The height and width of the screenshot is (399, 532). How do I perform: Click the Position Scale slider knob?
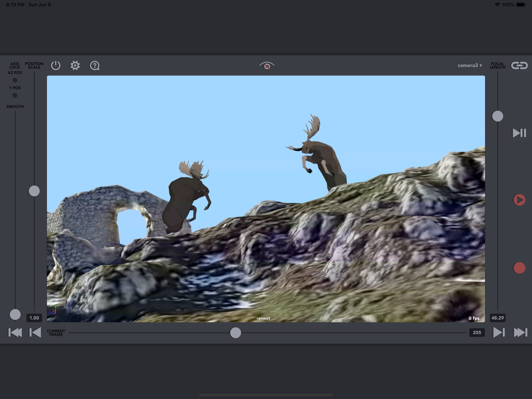[x=34, y=191]
